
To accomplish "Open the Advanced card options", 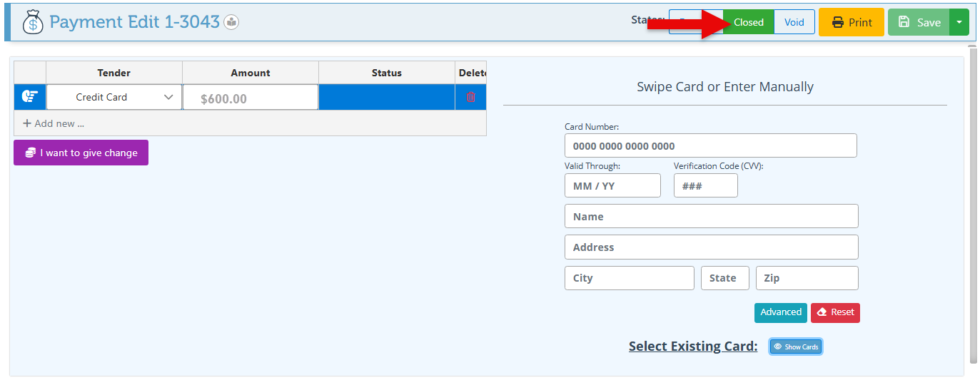I will pyautogui.click(x=780, y=312).
